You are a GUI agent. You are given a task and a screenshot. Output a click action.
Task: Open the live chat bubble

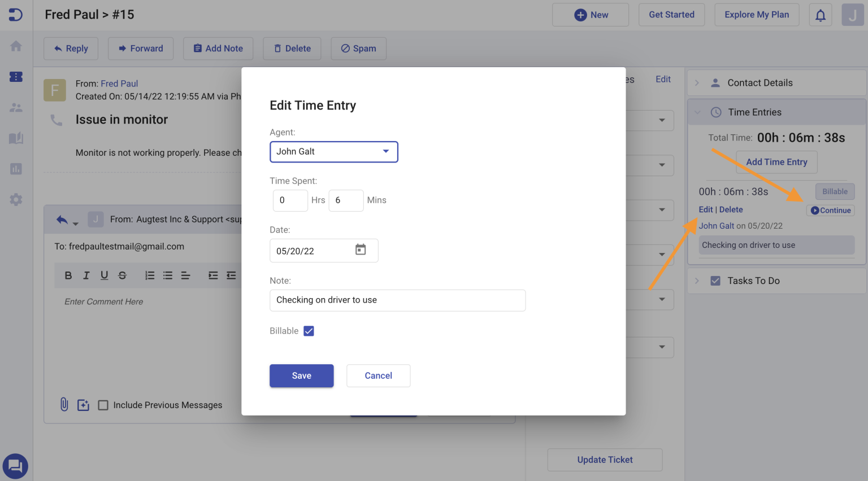point(15,466)
